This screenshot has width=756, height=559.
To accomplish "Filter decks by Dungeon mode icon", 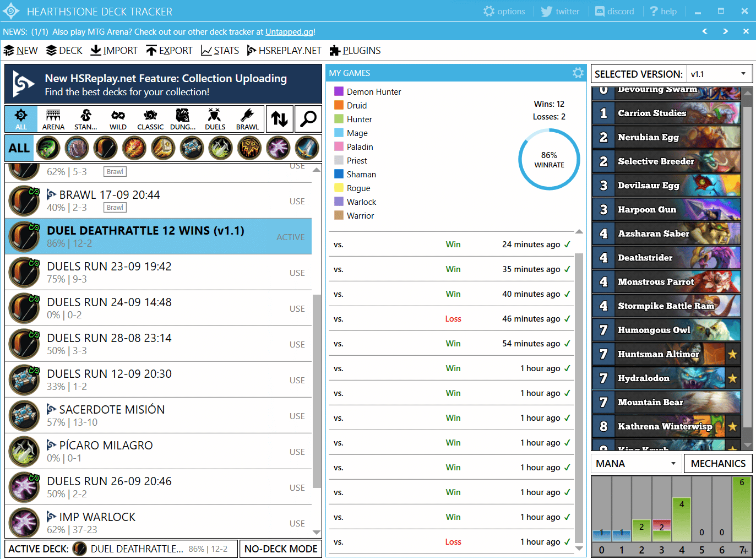I will [183, 119].
